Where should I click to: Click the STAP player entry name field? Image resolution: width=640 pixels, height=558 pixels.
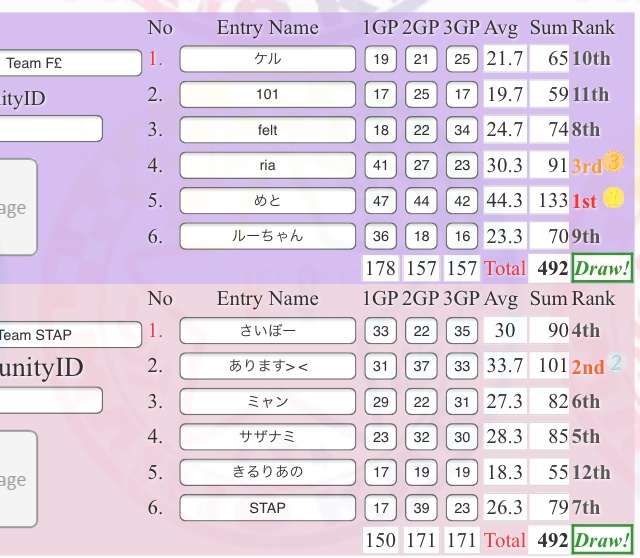coord(267,508)
